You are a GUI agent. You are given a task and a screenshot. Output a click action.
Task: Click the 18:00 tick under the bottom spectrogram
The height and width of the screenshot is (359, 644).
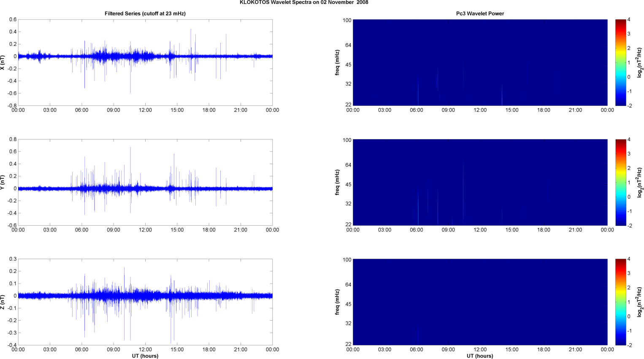(x=544, y=350)
